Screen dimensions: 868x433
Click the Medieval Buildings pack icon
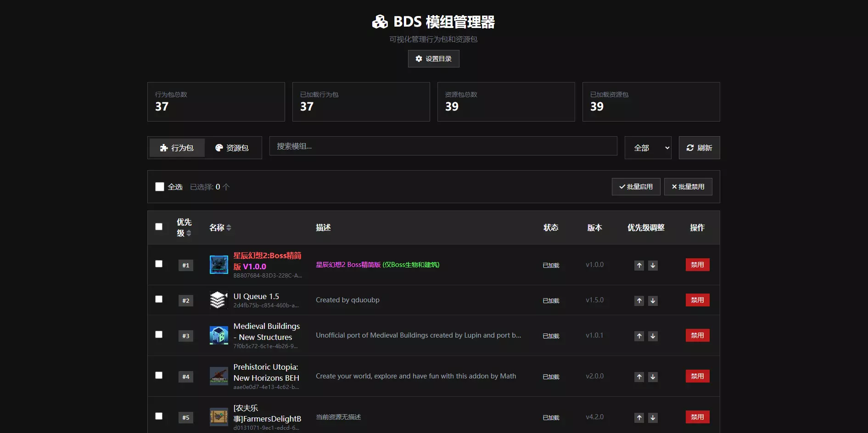(x=219, y=335)
